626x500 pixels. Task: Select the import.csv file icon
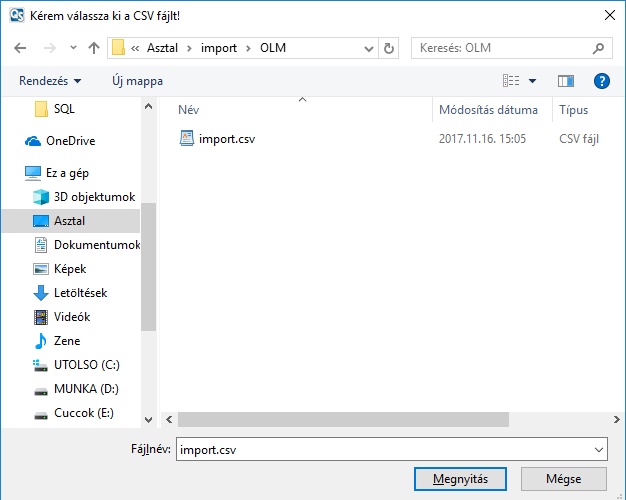pyautogui.click(x=187, y=139)
